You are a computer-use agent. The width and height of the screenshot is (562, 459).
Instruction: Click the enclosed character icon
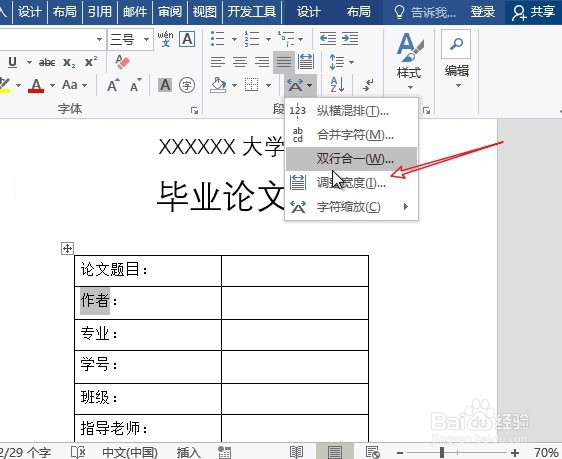point(187,85)
